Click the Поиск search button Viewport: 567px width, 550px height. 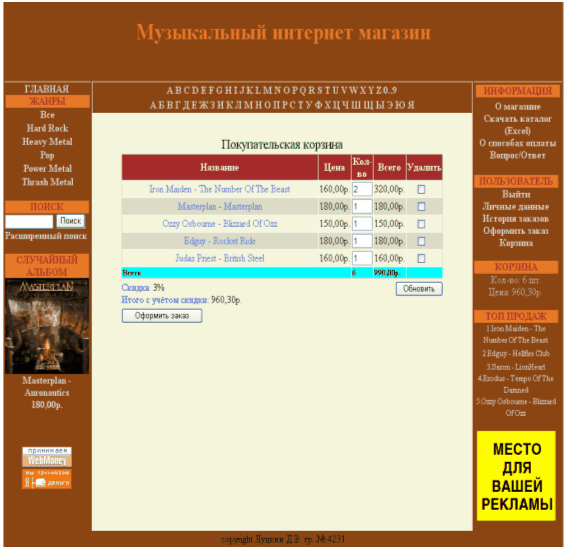point(71,221)
